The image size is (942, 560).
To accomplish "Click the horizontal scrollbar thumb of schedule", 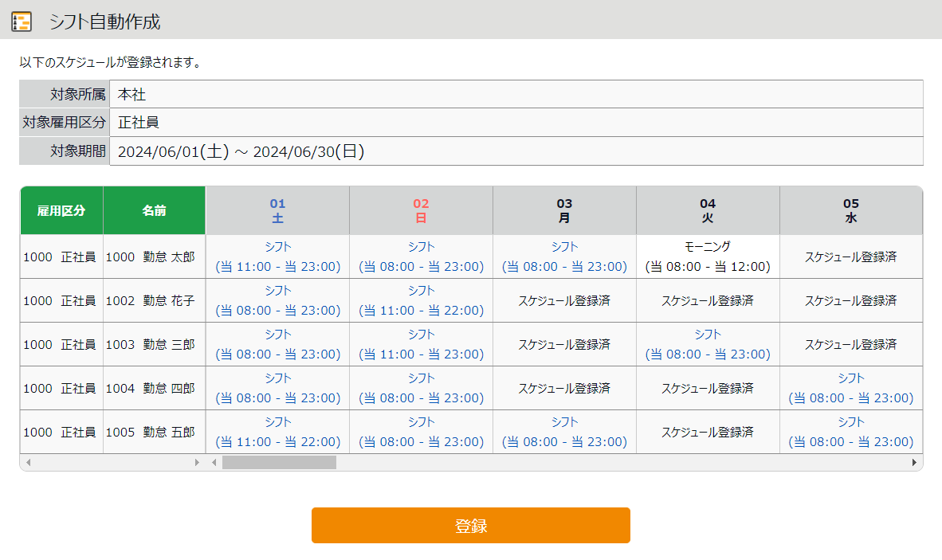I will pyautogui.click(x=279, y=462).
